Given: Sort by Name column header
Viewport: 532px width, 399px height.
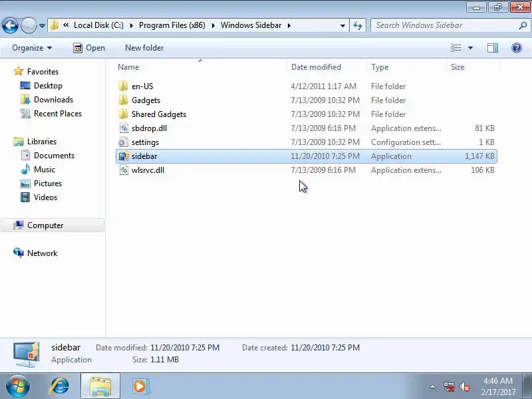Looking at the screenshot, I should coord(201,67).
